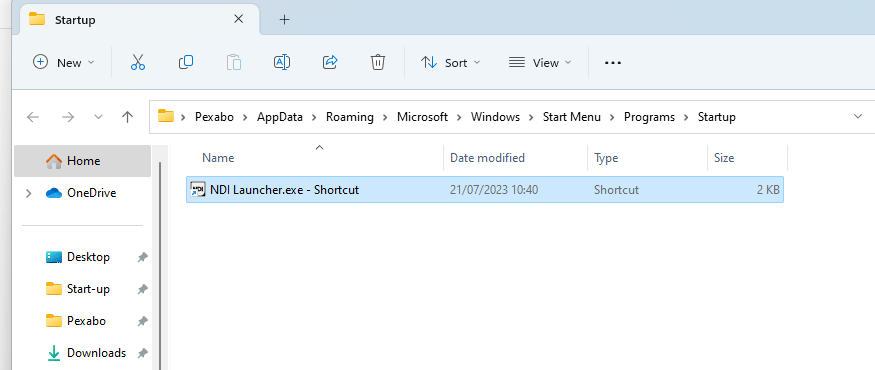Click the OneDrive cloud icon
This screenshot has width=875, height=370.
tap(54, 193)
